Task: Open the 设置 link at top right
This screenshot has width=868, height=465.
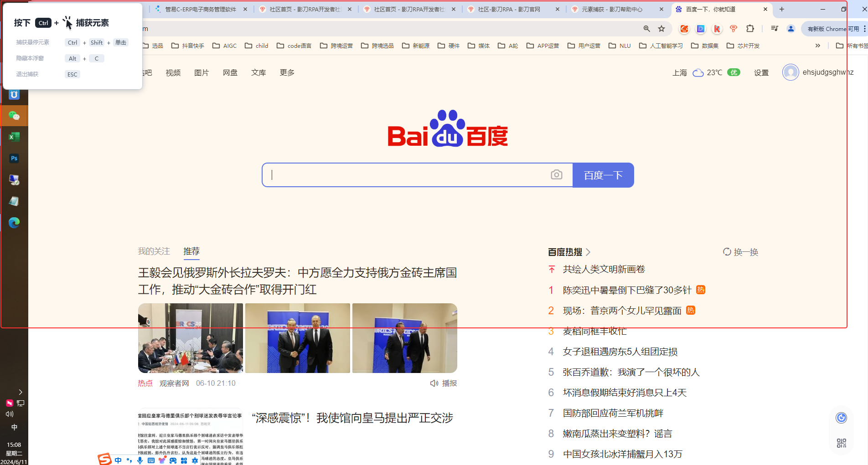Action: click(761, 73)
